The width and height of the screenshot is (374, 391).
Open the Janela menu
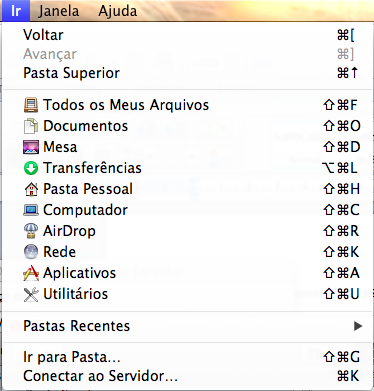59,11
